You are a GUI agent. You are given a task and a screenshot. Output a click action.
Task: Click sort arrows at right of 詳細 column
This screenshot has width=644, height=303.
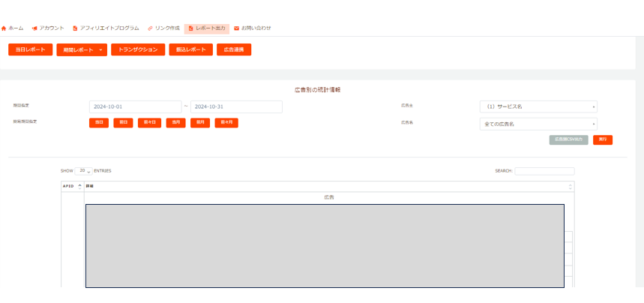pos(570,186)
